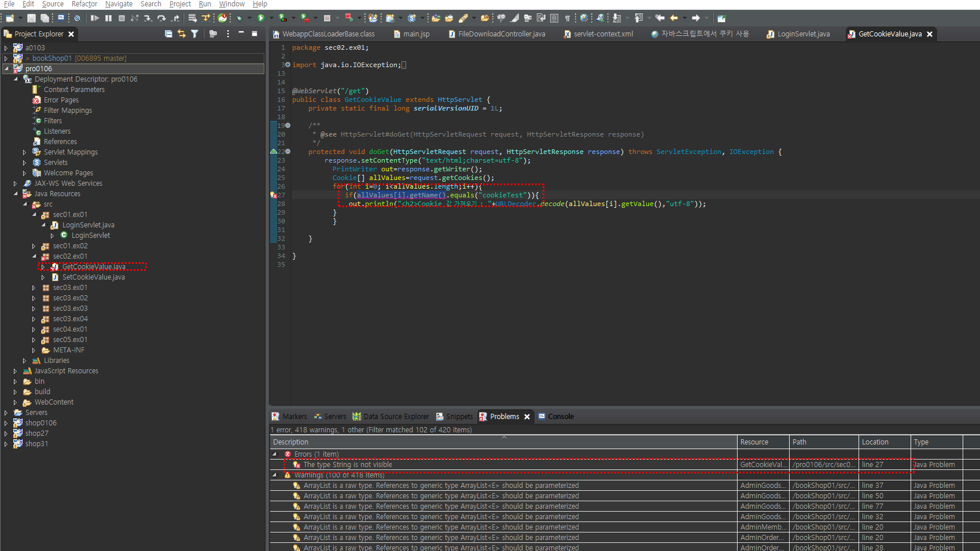The height and width of the screenshot is (551, 980).
Task: Open the Run button dropdown arrow
Action: (271, 18)
